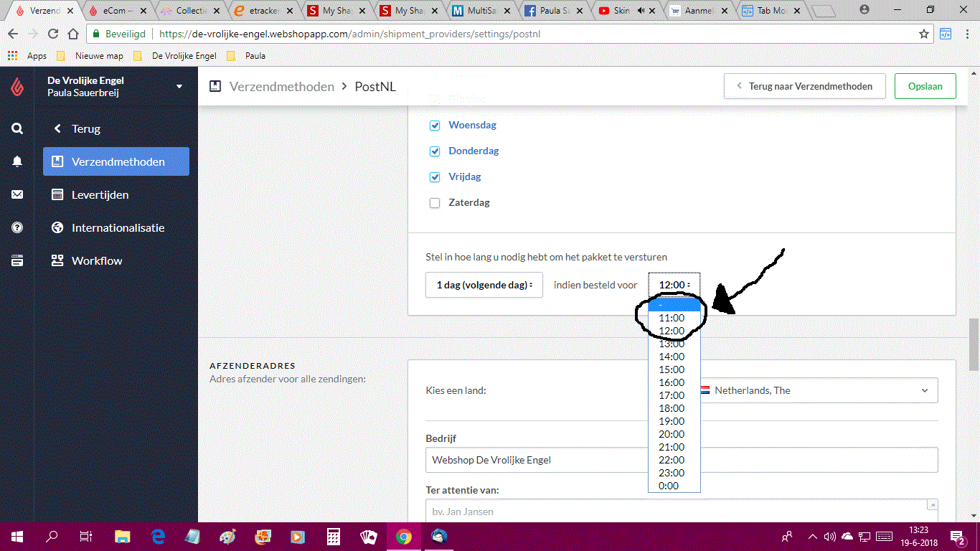Choose 11:00 in the time list
The image size is (980, 551).
(674, 318)
